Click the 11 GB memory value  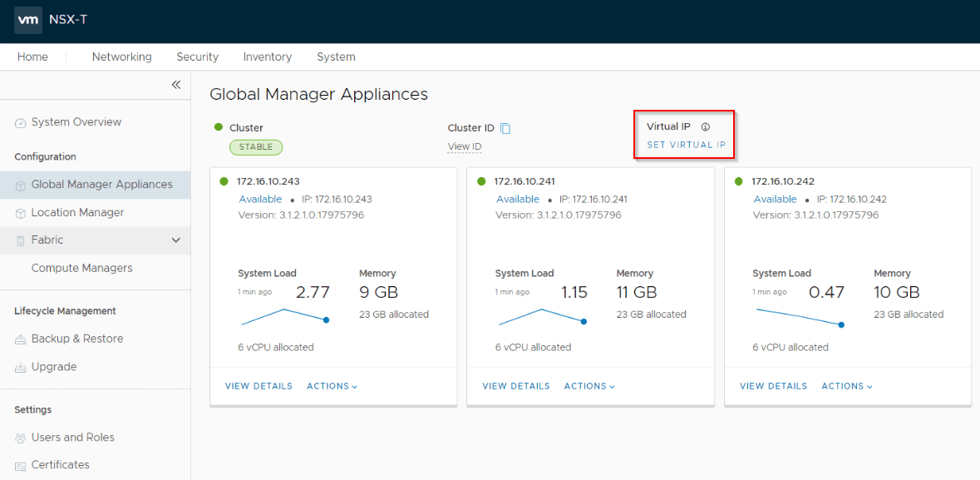pos(637,292)
